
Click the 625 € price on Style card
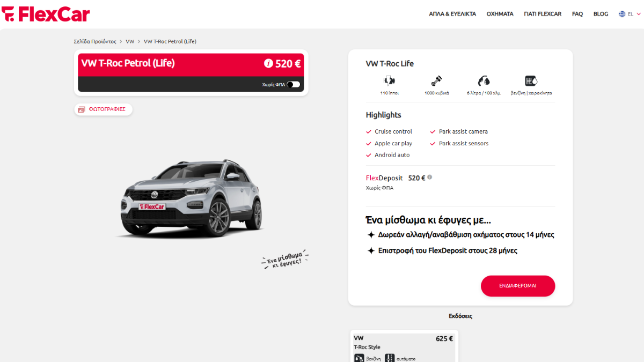pyautogui.click(x=444, y=338)
